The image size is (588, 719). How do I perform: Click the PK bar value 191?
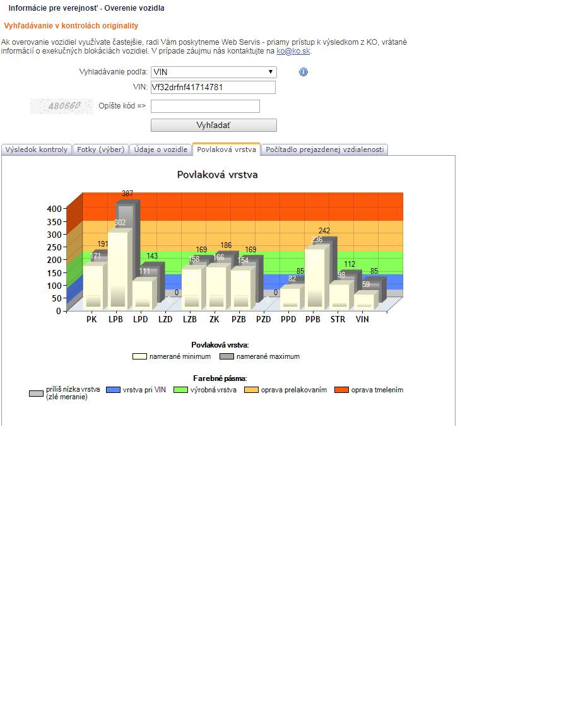coord(103,244)
